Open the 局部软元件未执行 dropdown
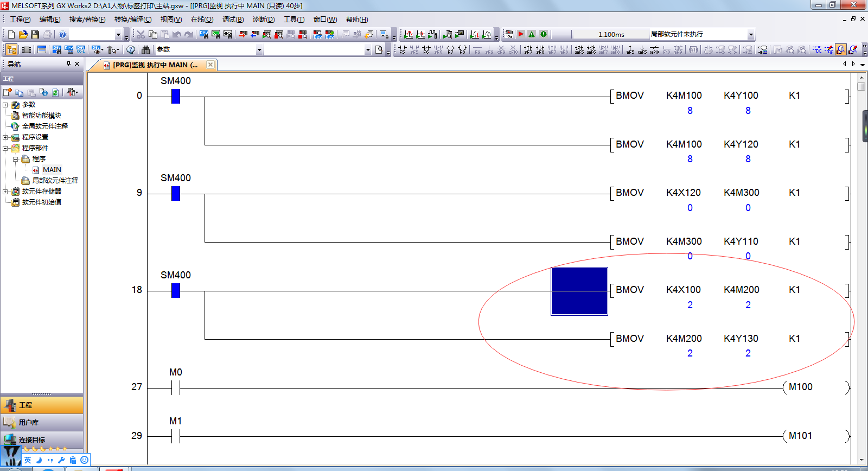The height and width of the screenshot is (471, 868). (751, 35)
